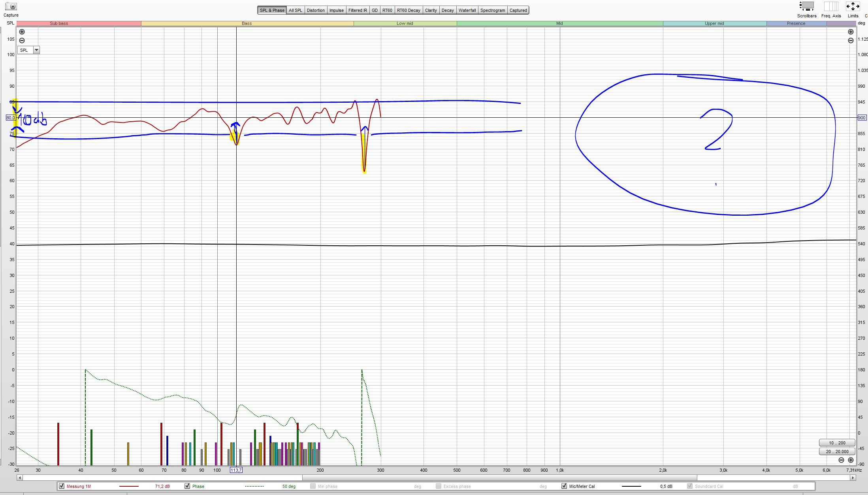Zoom in frequency axis plus icon
868x495 pixels.
pyautogui.click(x=851, y=460)
